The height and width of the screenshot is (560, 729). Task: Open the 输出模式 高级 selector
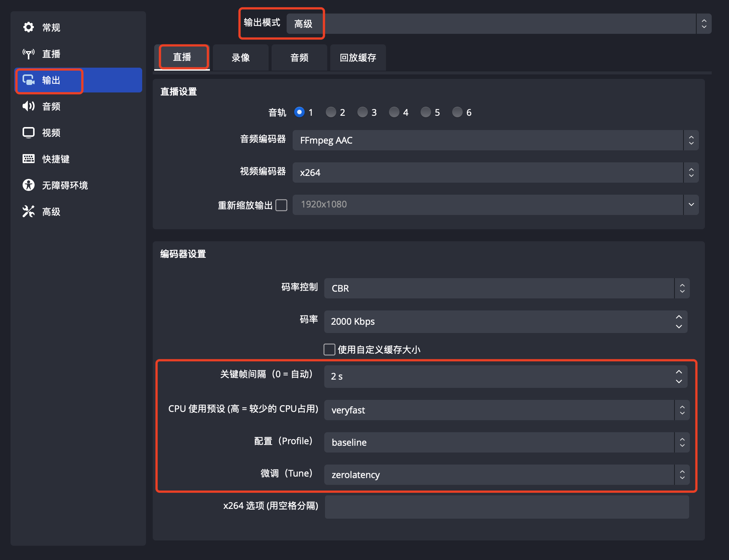(498, 24)
